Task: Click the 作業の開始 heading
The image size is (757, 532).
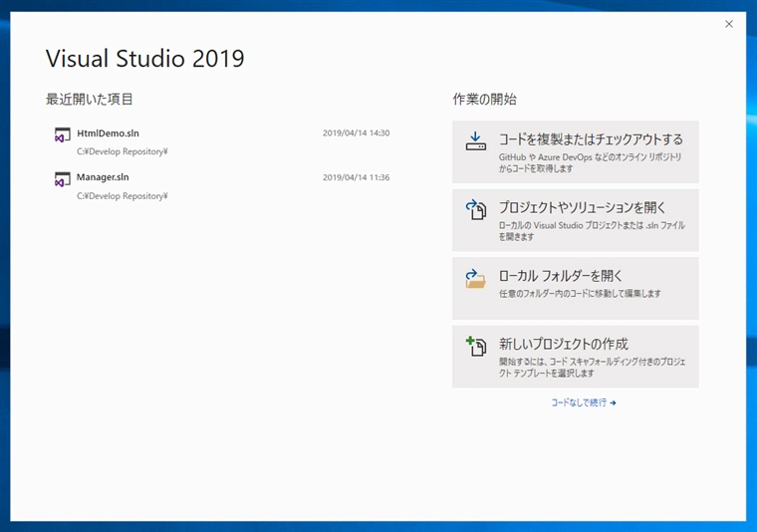Action: click(x=485, y=100)
